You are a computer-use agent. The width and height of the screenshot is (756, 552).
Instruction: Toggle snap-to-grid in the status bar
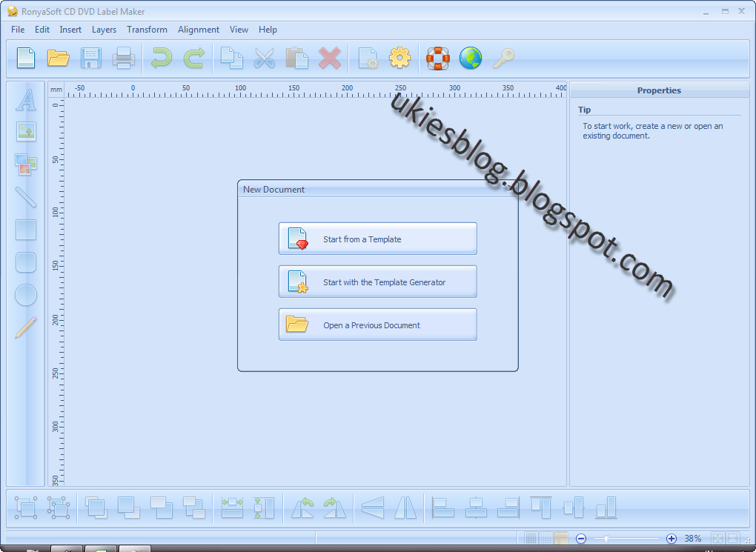[x=547, y=538]
